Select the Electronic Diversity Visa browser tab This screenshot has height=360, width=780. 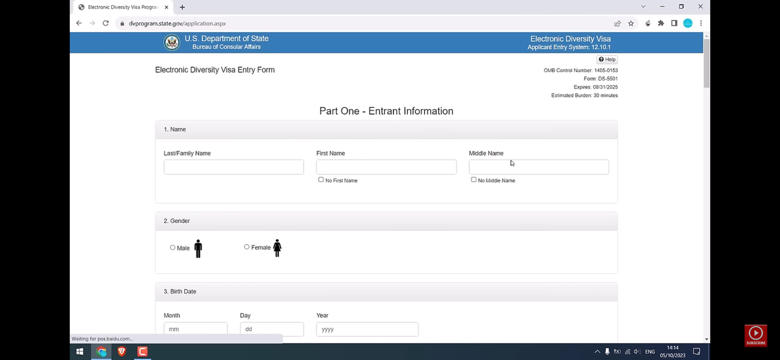(x=122, y=7)
